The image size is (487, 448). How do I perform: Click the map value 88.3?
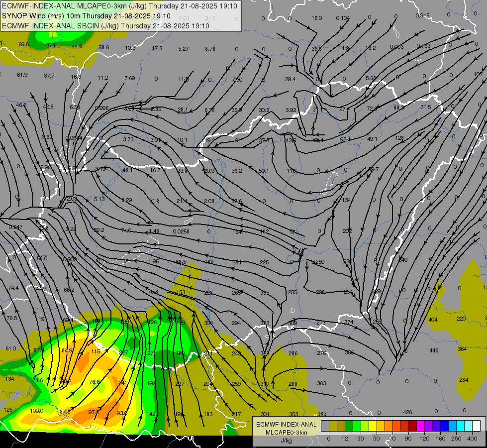399,108
